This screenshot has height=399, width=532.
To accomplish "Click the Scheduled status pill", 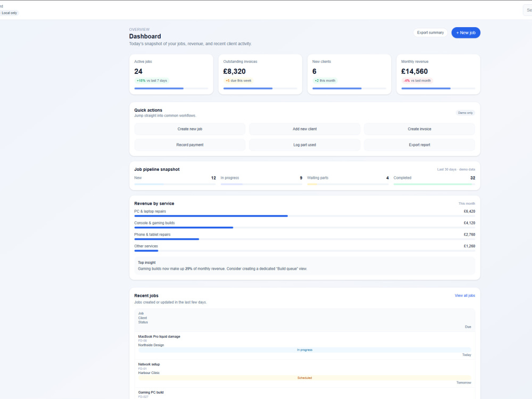I will click(x=305, y=378).
